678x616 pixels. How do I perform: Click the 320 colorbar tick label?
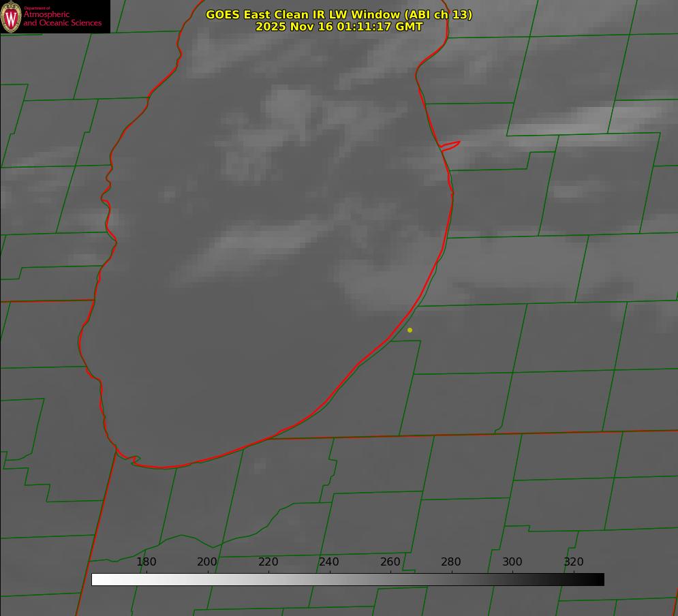click(x=574, y=562)
